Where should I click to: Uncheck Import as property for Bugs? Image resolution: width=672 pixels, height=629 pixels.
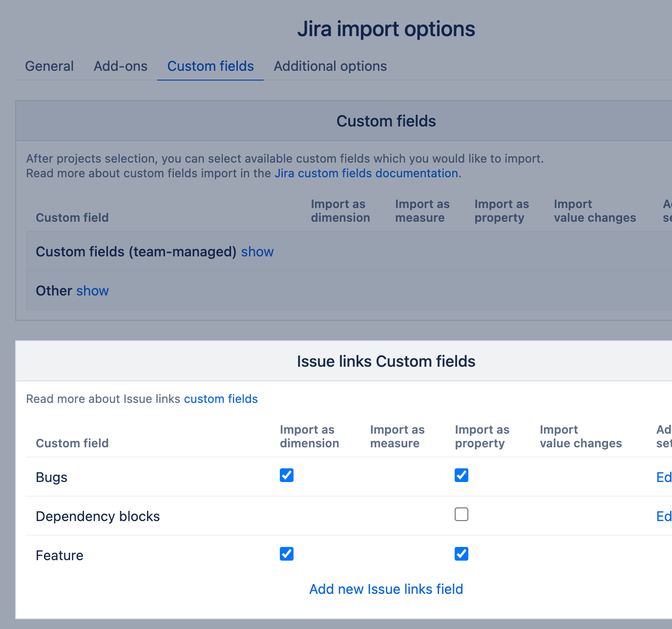[x=462, y=475]
